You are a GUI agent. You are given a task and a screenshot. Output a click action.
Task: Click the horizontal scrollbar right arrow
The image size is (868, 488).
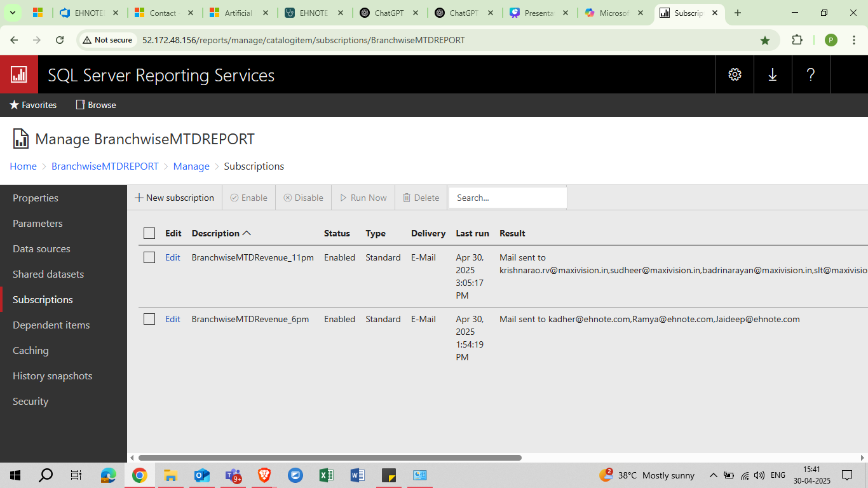(862, 457)
